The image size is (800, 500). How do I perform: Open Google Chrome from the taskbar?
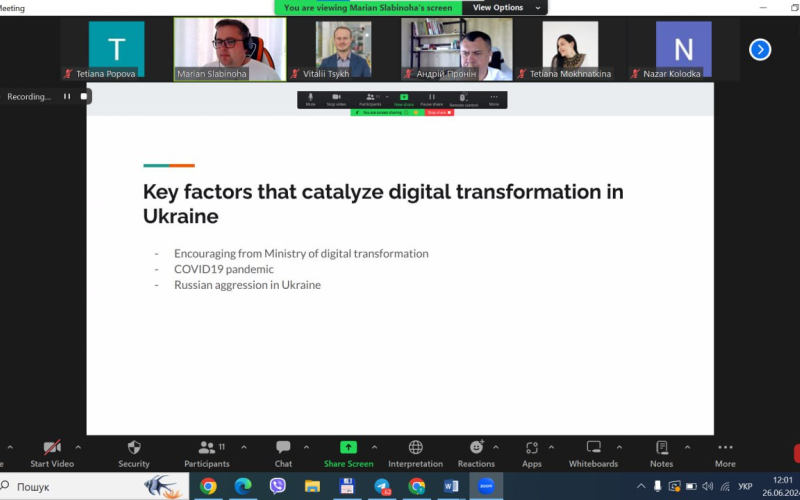pos(208,486)
